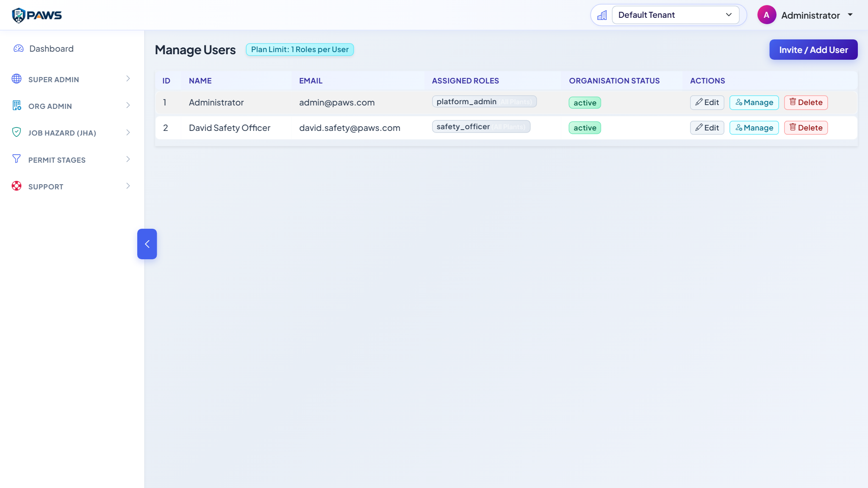Open the ORG ADMIN menu section
Screen dimensions: 868x488
tap(72, 106)
